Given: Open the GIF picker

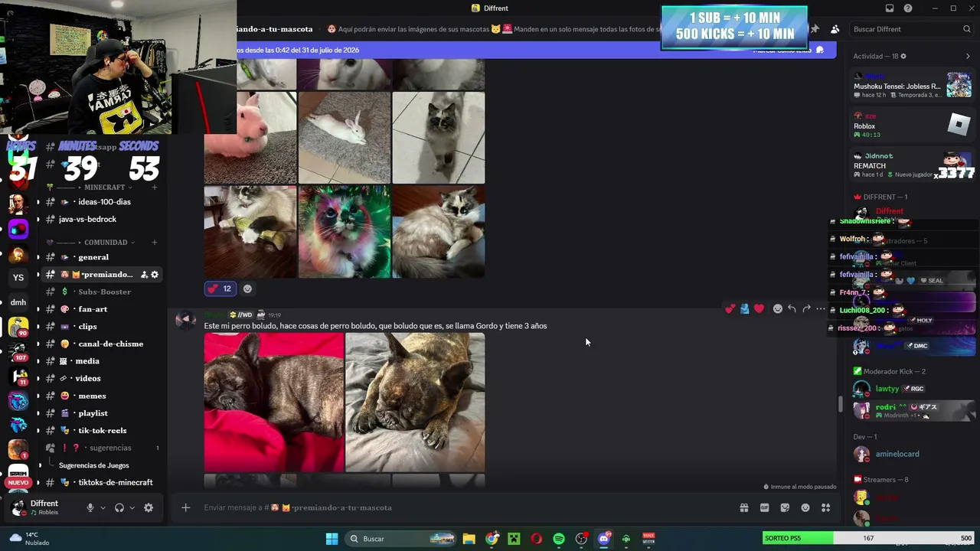Looking at the screenshot, I should tap(764, 507).
